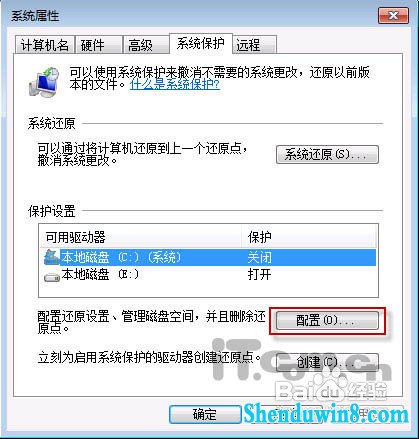Open the 配置(O)... settings button
The image size is (419, 439).
327,321
